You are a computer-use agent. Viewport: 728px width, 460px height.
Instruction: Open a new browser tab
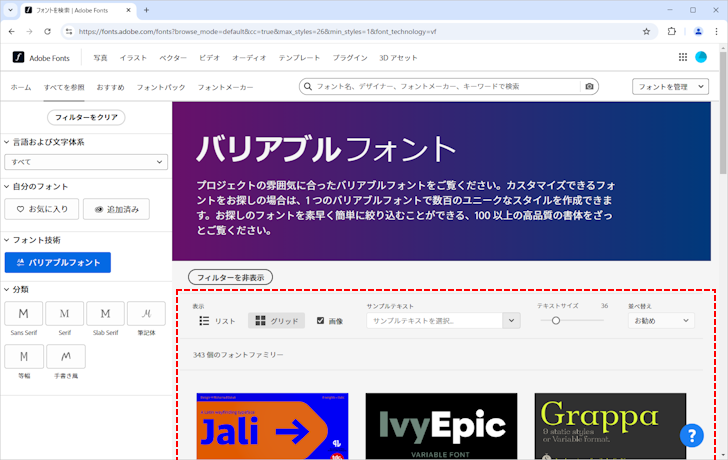coord(146,10)
